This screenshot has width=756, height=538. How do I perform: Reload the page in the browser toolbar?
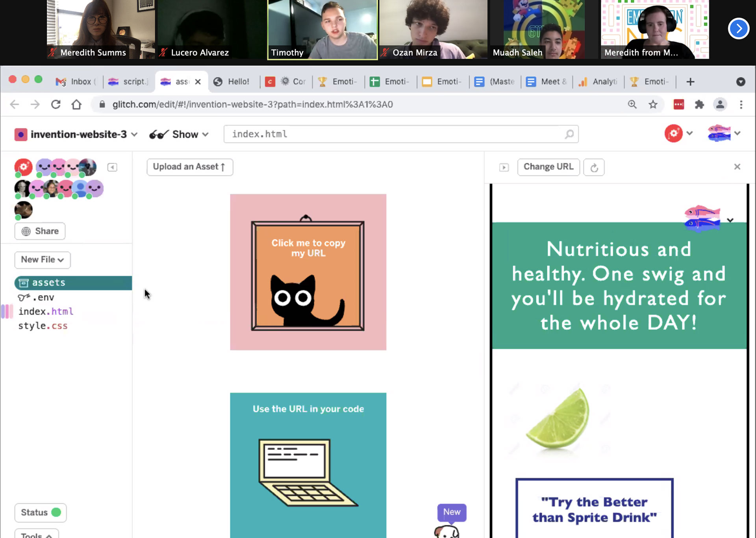point(56,104)
